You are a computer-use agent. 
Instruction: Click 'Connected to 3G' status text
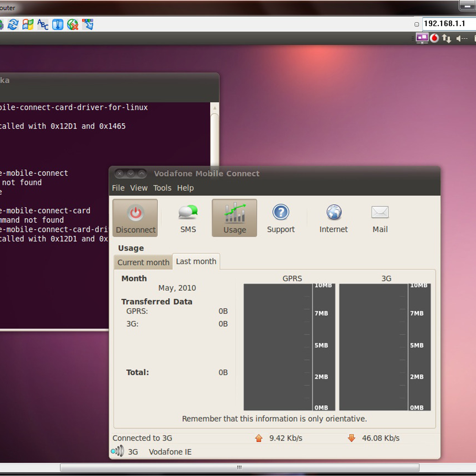point(142,438)
